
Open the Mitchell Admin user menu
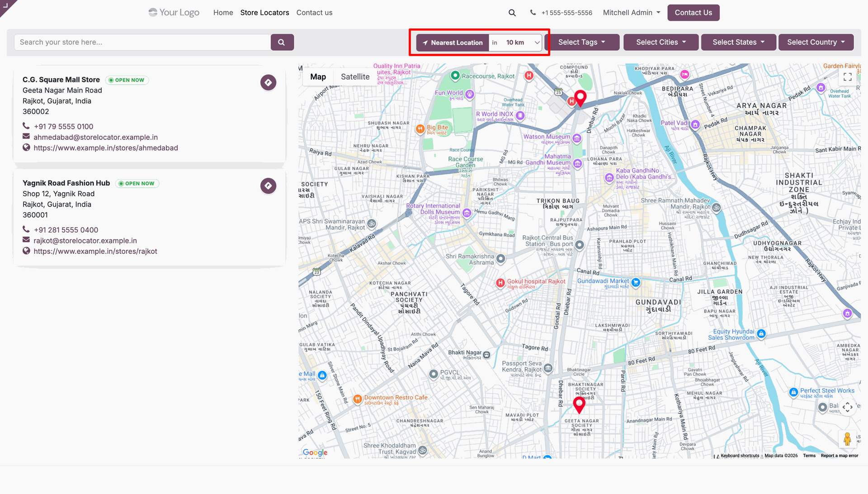click(632, 13)
